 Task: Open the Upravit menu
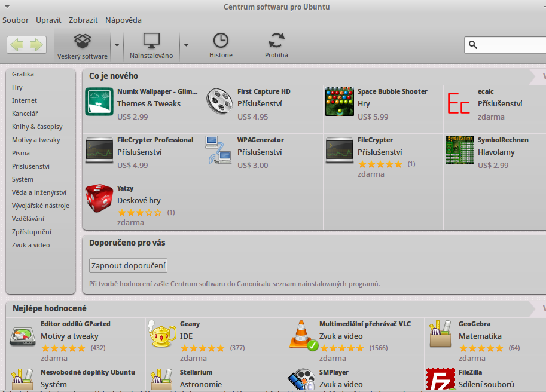tap(49, 20)
